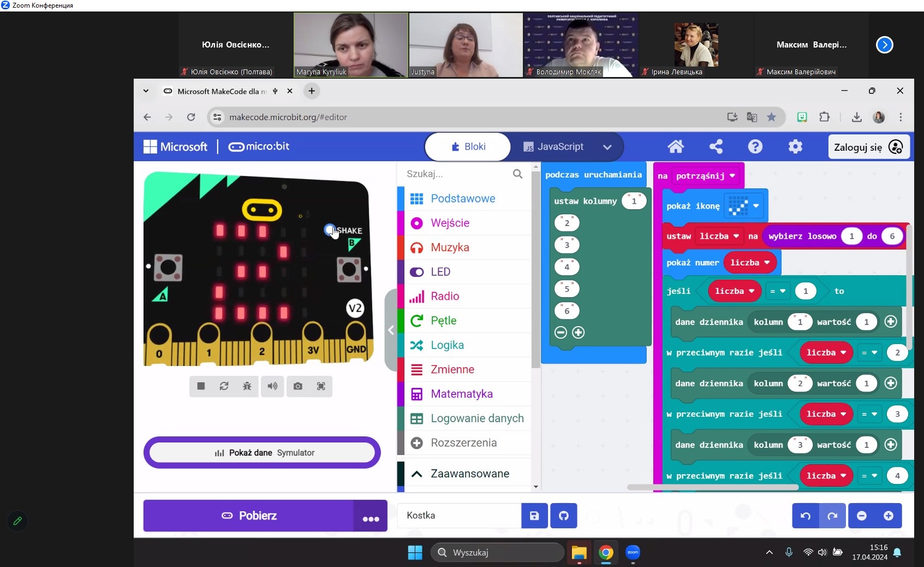This screenshot has height=567, width=924.
Task: Open pokaż ikonę icon picker dropdown
Action: pos(756,206)
